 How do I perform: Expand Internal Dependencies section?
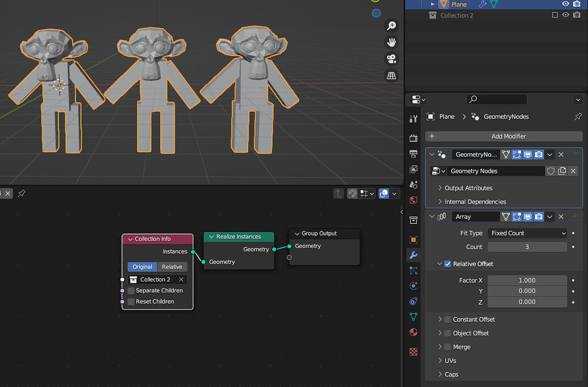pyautogui.click(x=472, y=201)
